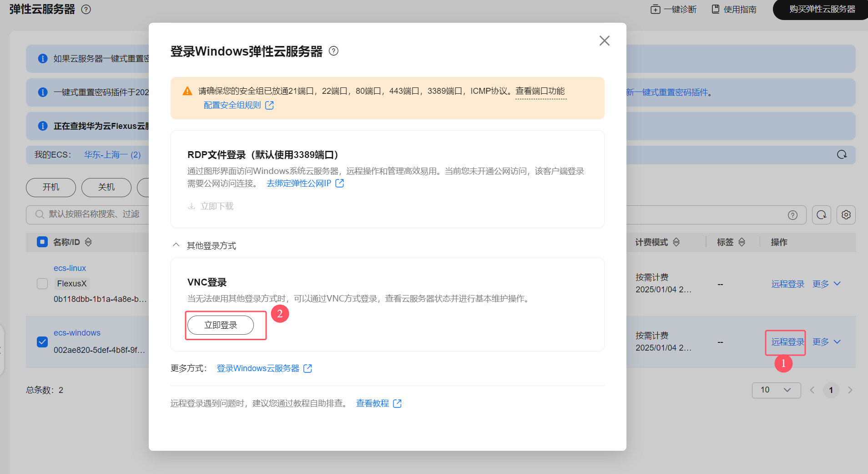
Task: Go to previous page arrow
Action: 812,390
